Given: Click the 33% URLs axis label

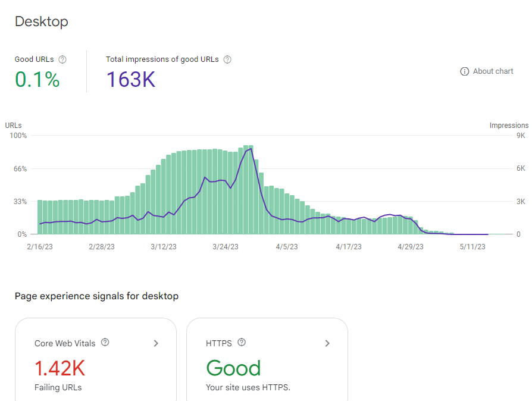Looking at the screenshot, I should [20, 202].
